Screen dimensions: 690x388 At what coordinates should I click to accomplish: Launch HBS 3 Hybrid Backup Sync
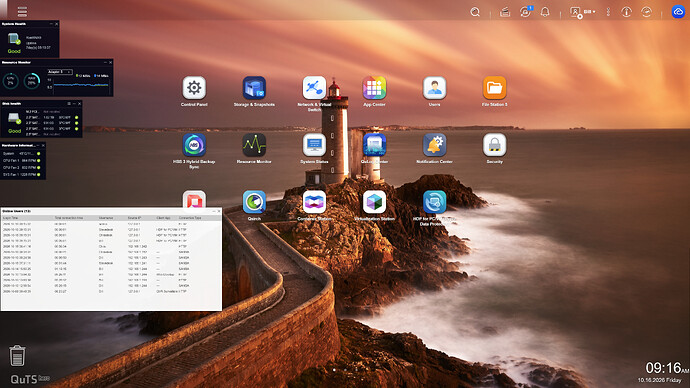click(x=194, y=145)
